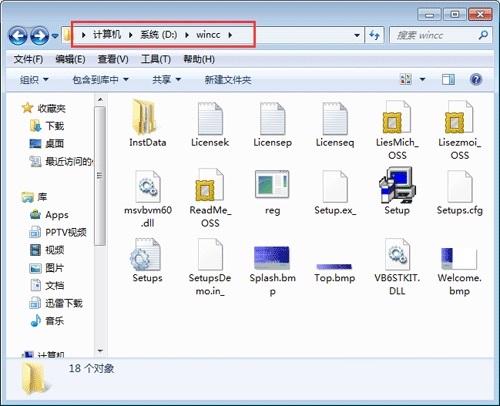
Task: Open the PPTV视频 library
Action: click(58, 232)
